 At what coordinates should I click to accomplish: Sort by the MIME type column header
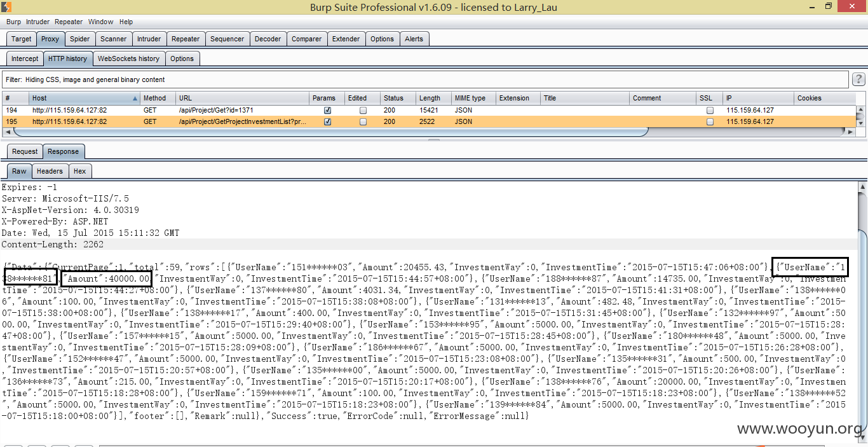click(x=473, y=98)
